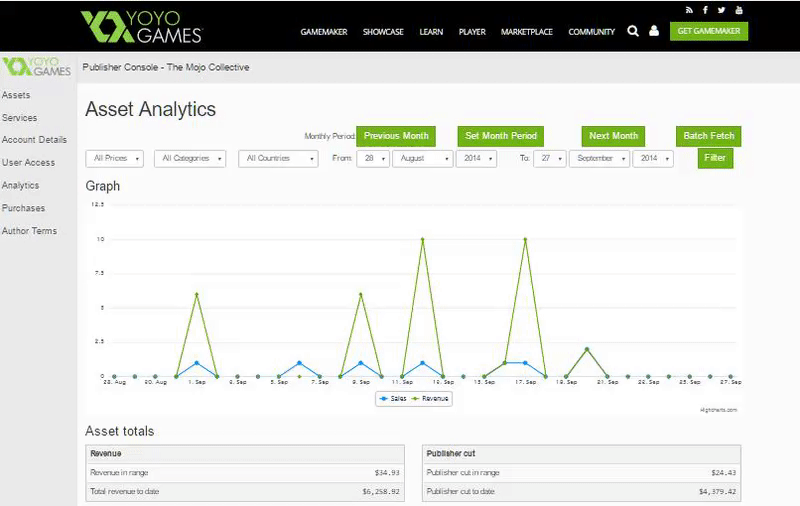Image resolution: width=800 pixels, height=506 pixels.
Task: Click the 'Revenue in range' value $34.93
Action: (387, 473)
